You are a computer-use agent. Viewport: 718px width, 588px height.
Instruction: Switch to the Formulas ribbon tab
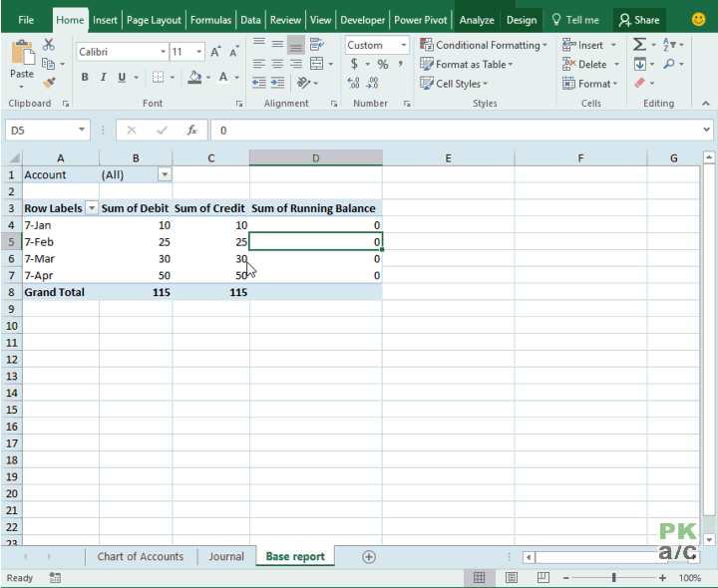[x=210, y=20]
